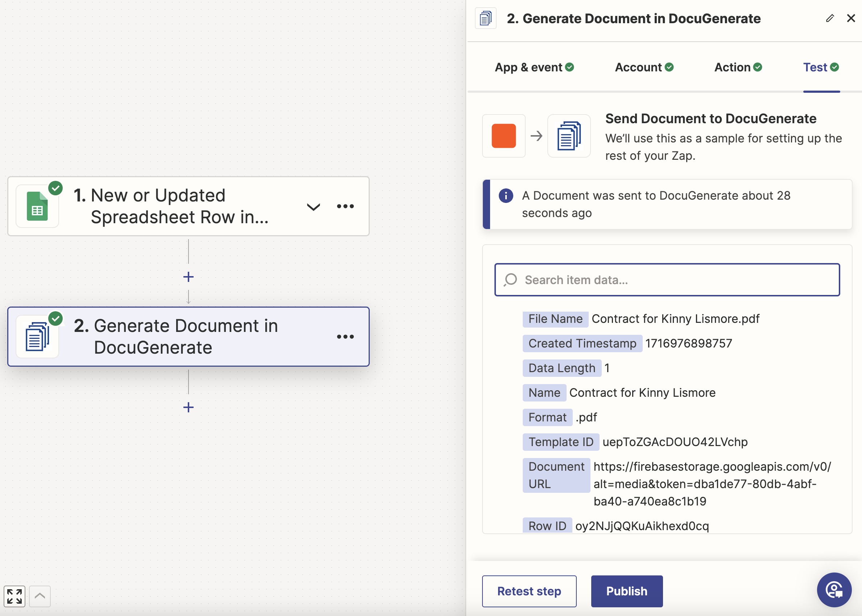Select the firebasestorage document URL value
The image size is (862, 616).
(712, 484)
